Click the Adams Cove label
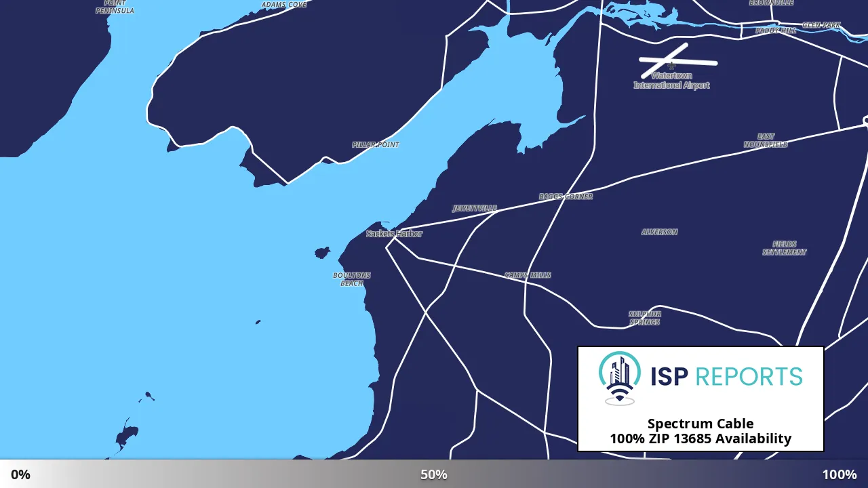Screen dimensions: 868x488 coord(284,5)
